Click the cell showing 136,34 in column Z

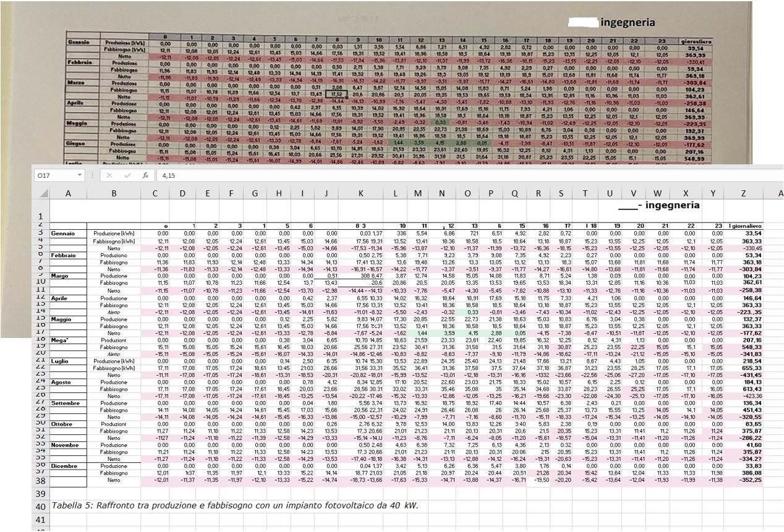pyautogui.click(x=743, y=403)
